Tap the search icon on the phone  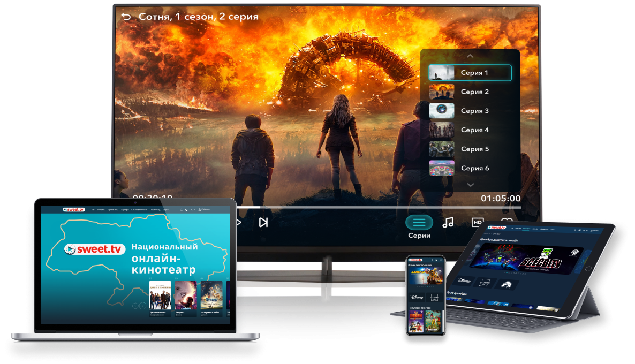click(x=433, y=260)
